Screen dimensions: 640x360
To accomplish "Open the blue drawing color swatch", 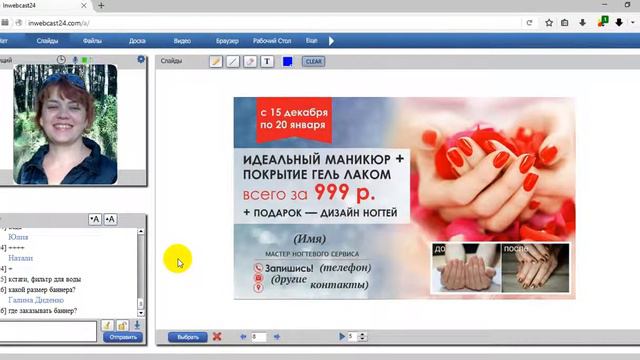I will click(x=287, y=62).
